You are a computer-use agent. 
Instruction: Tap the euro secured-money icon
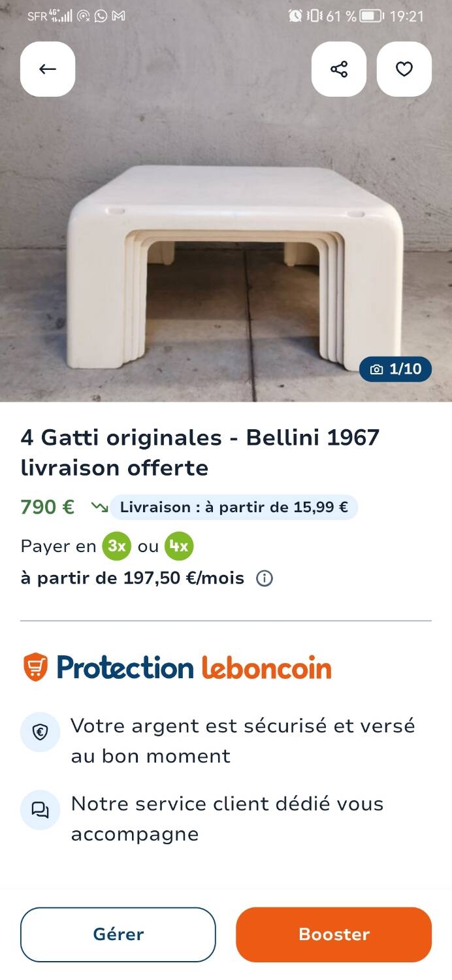[x=40, y=732]
